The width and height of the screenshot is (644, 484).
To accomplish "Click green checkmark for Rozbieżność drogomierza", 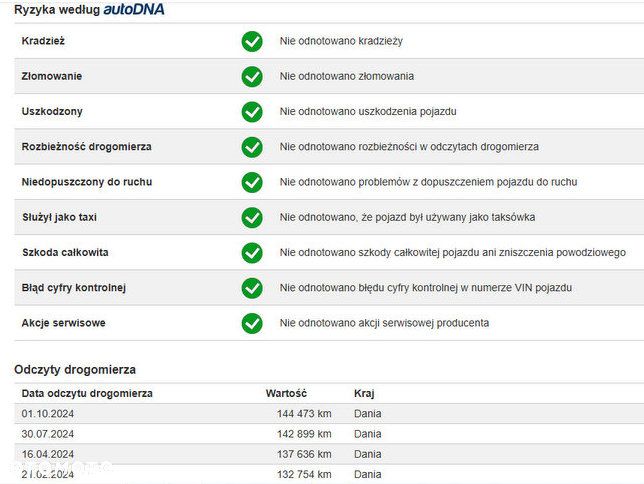I will (252, 148).
